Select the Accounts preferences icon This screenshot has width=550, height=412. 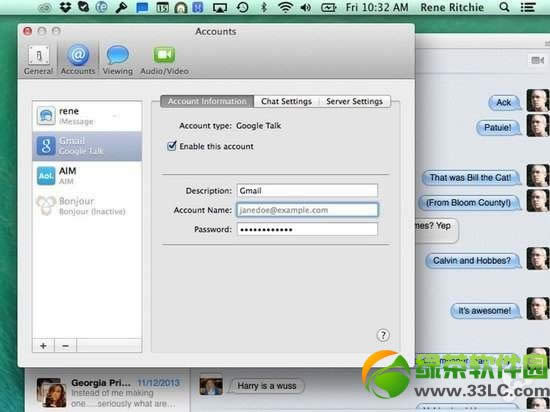pos(78,60)
